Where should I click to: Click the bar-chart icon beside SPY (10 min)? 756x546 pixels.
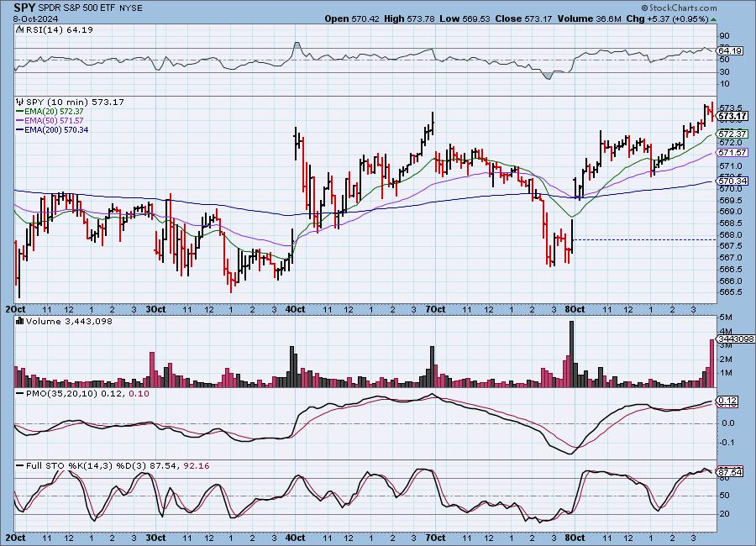point(20,102)
